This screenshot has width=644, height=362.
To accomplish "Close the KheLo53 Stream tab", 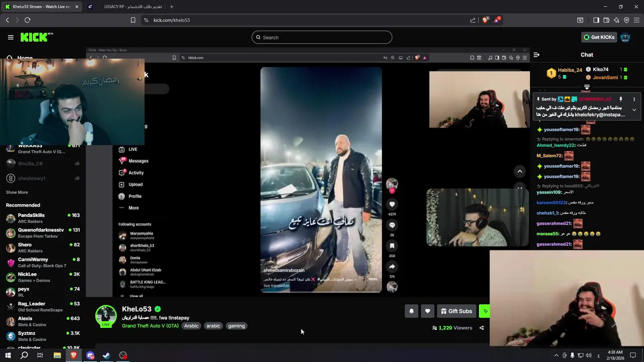I will 77,7.
